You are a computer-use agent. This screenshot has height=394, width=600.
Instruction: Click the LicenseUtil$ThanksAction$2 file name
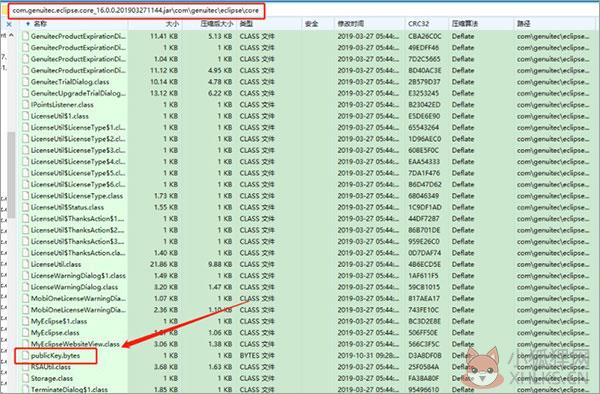click(77, 230)
